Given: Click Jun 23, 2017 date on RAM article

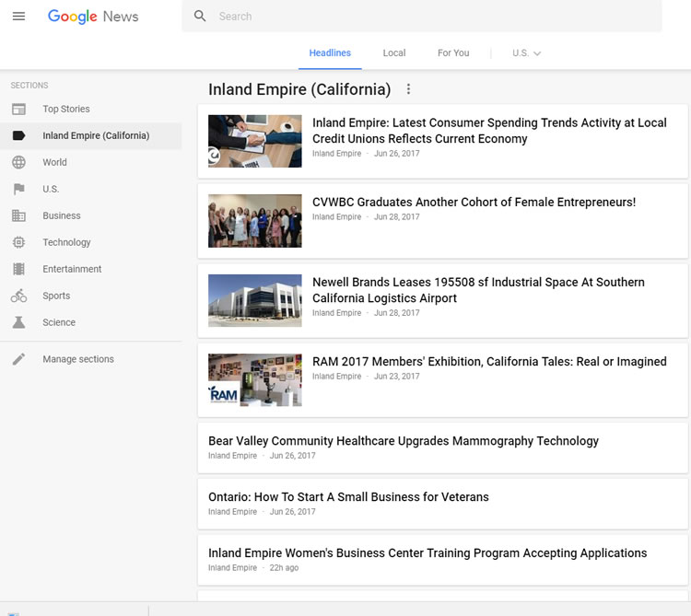Looking at the screenshot, I should point(396,376).
